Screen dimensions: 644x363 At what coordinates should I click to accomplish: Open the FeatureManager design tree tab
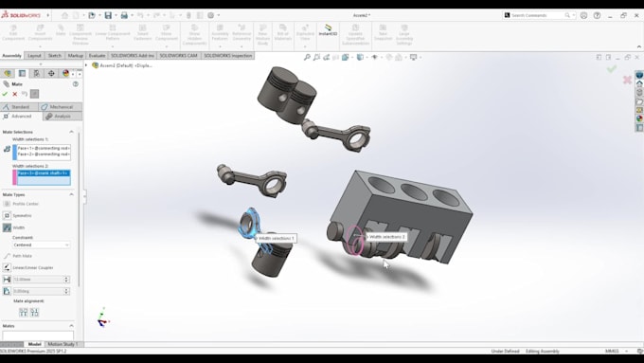click(8, 73)
